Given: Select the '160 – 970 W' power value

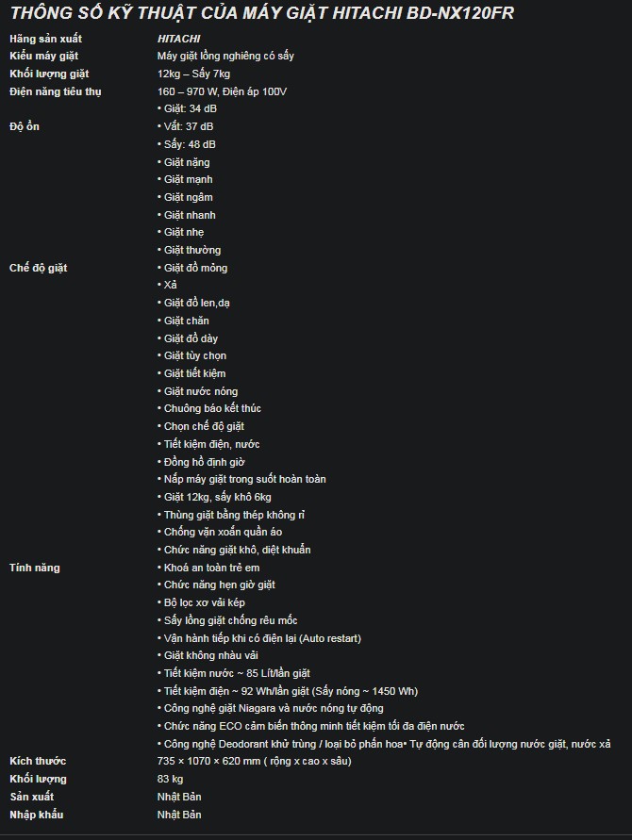Looking at the screenshot, I should tap(187, 91).
